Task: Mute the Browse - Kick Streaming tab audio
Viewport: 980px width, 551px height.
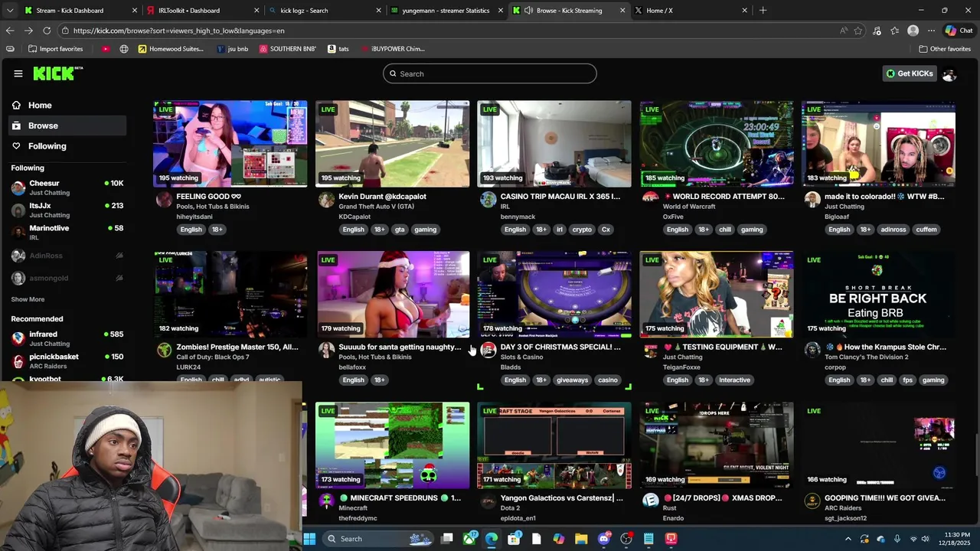Action: [x=528, y=11]
